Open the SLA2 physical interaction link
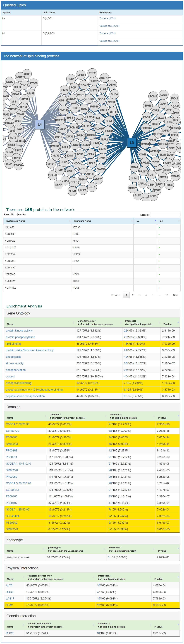This screenshot has width=184, height=644. 9,605
